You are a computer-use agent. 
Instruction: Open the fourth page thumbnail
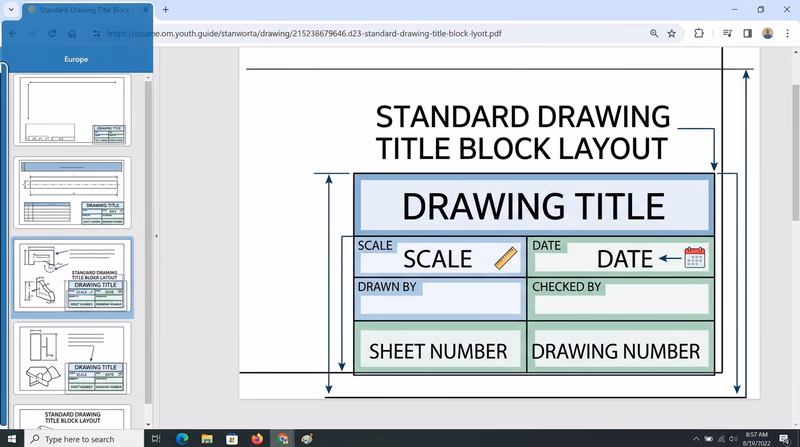[72, 358]
